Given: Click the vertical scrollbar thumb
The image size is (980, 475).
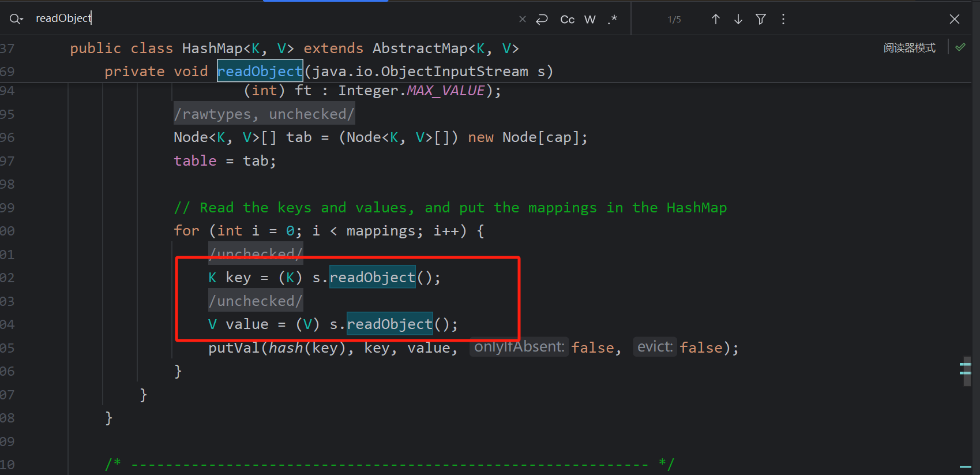Looking at the screenshot, I should [967, 371].
